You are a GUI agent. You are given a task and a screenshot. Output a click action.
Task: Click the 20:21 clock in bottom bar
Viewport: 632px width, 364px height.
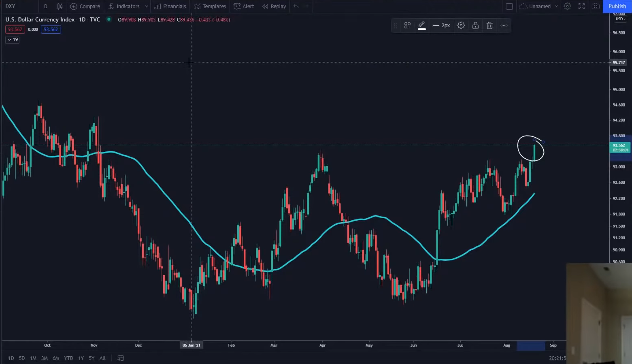[558, 358]
